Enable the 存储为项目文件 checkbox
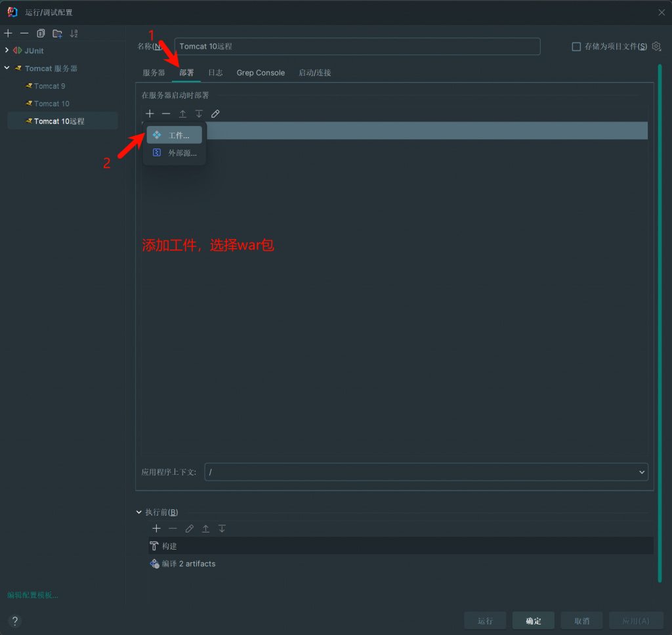Viewport: 672px width, 635px height. point(576,47)
